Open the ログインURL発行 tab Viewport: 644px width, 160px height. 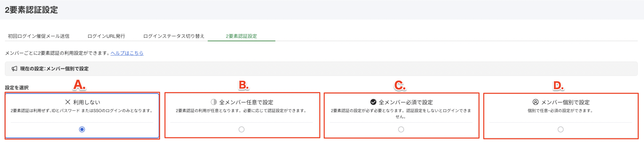[106, 36]
